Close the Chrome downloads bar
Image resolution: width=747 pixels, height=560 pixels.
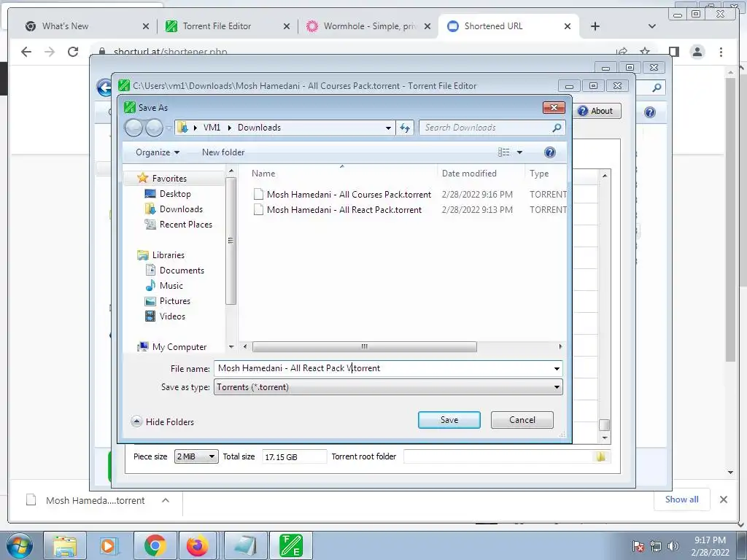coord(723,499)
